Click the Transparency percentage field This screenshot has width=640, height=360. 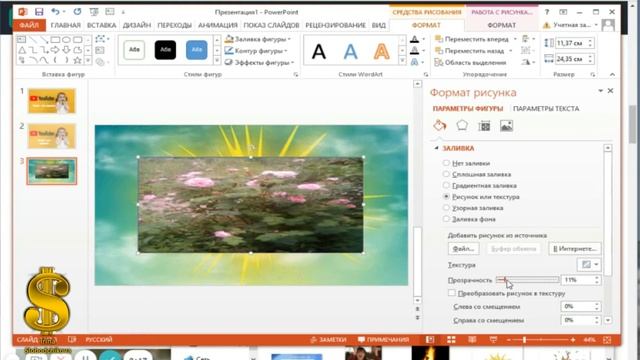pyautogui.click(x=577, y=280)
